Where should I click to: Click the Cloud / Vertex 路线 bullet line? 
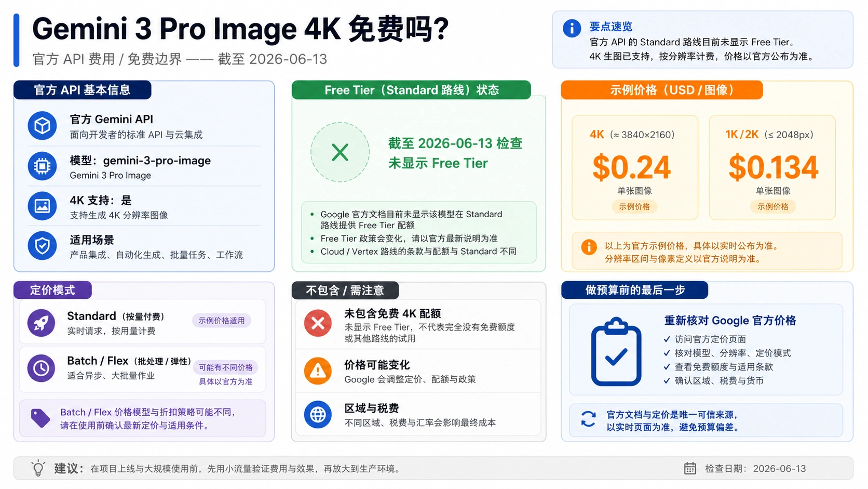pos(418,252)
